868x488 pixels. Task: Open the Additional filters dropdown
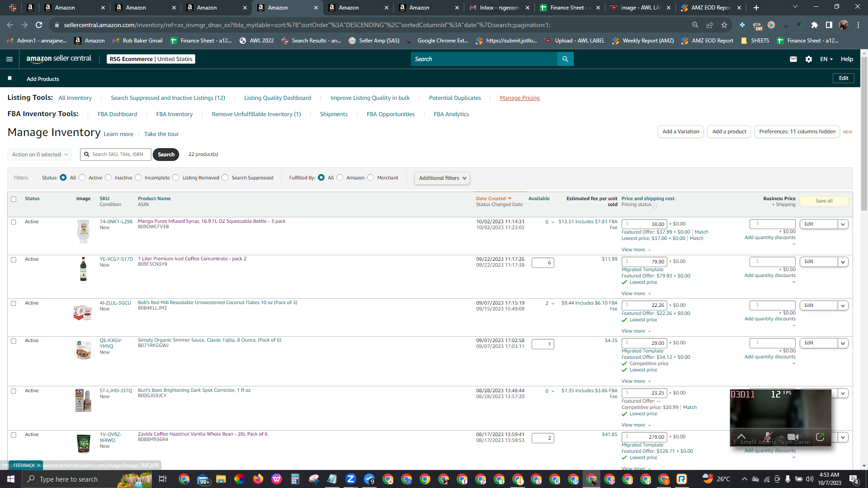click(x=442, y=178)
